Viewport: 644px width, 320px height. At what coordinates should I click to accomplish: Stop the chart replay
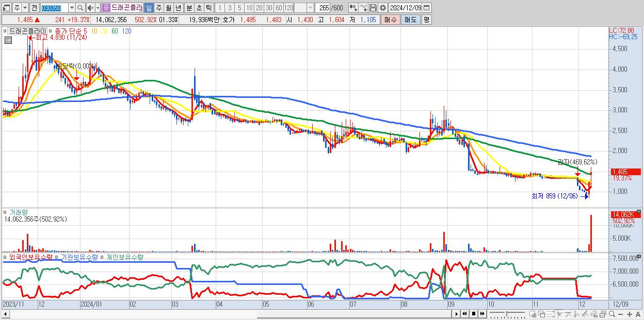473,314
